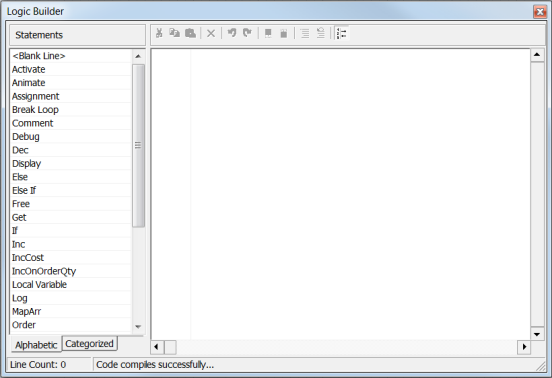Click the statements list up arrow
The height and width of the screenshot is (378, 552).
pyautogui.click(x=138, y=56)
